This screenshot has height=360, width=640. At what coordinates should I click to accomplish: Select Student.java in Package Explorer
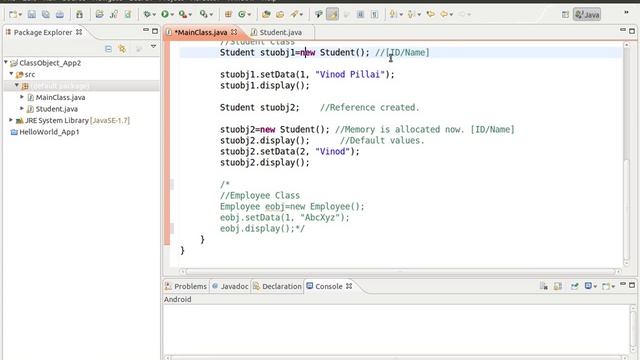56,109
